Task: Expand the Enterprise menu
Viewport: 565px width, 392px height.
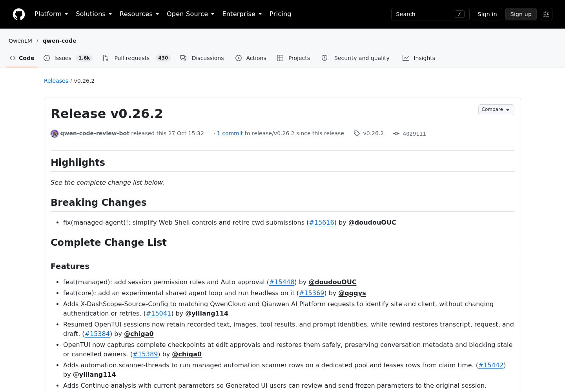Action: pyautogui.click(x=242, y=14)
